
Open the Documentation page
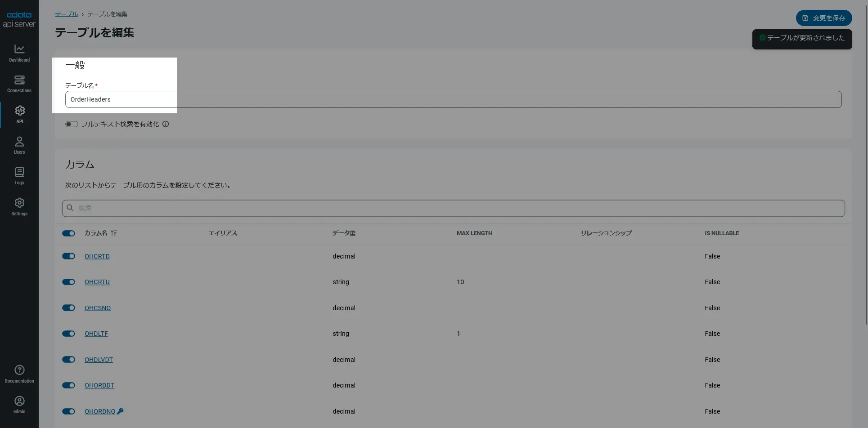pos(19,373)
